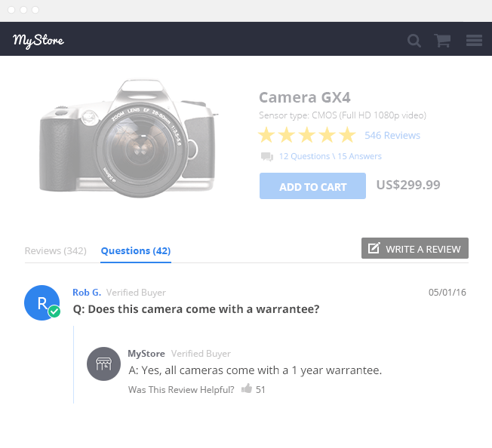Screen dimensions: 492x448
Task: Select the Questions (42) tab
Action: (136, 250)
